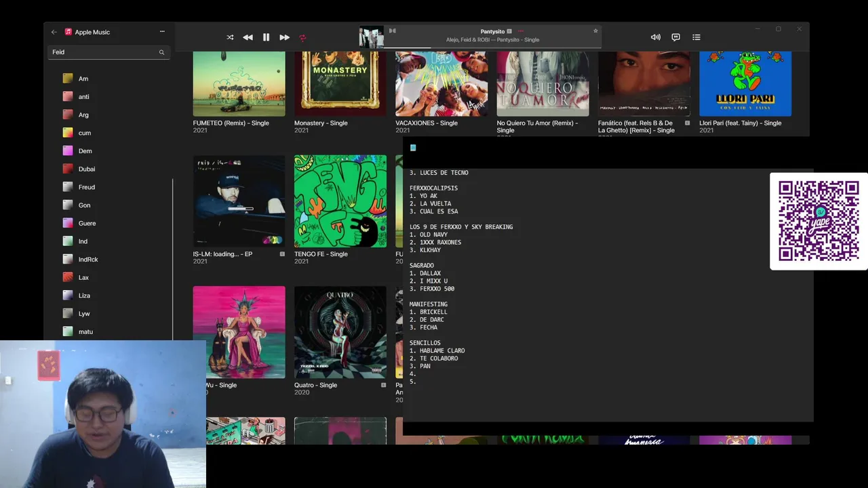Skip to the previous track
The height and width of the screenshot is (488, 868).
(248, 37)
